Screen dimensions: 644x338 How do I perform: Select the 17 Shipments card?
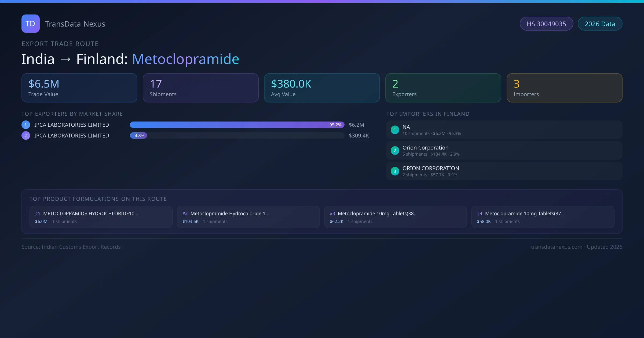[200, 88]
